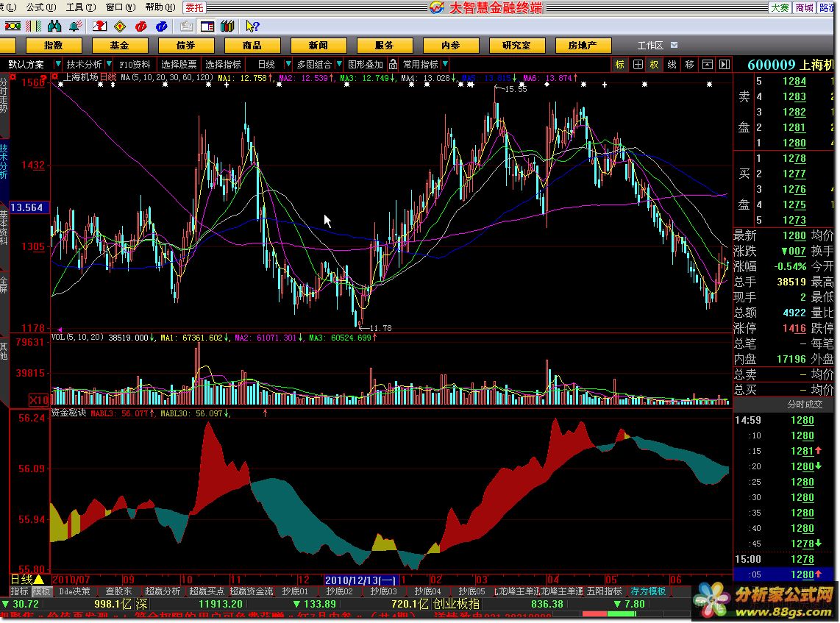
Task: Click the 服务 category button
Action: tap(384, 46)
